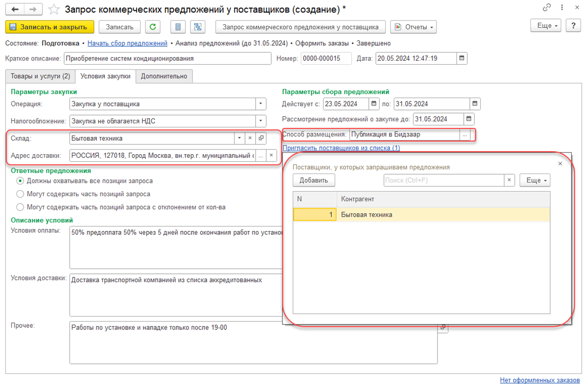Click 'Записать и закрыть' button

50,27
